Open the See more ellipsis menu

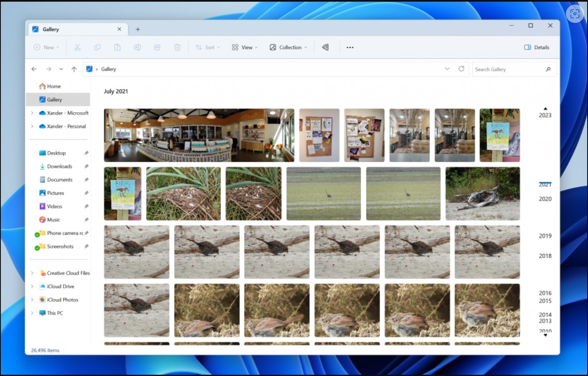(350, 48)
